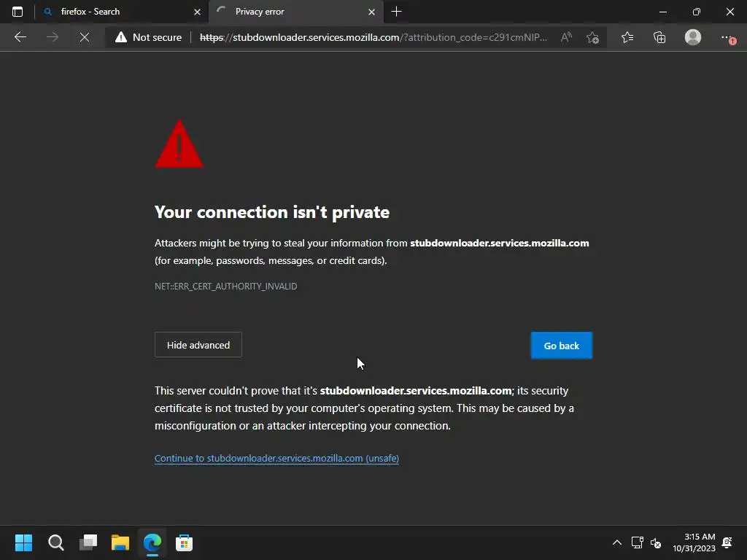Open the Favorites list
Image resolution: width=747 pixels, height=560 pixels.
627,37
